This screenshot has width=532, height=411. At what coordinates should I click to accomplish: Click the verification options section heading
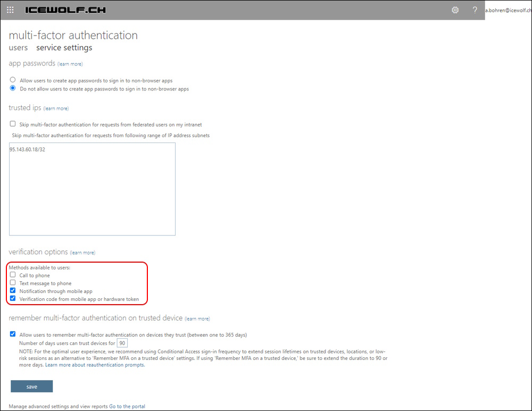pyautogui.click(x=38, y=251)
